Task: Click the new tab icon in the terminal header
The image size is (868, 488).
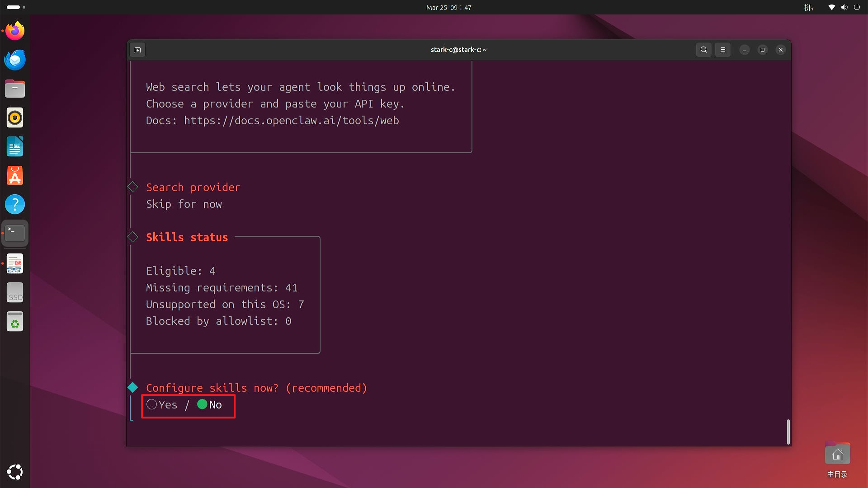Action: click(138, 50)
